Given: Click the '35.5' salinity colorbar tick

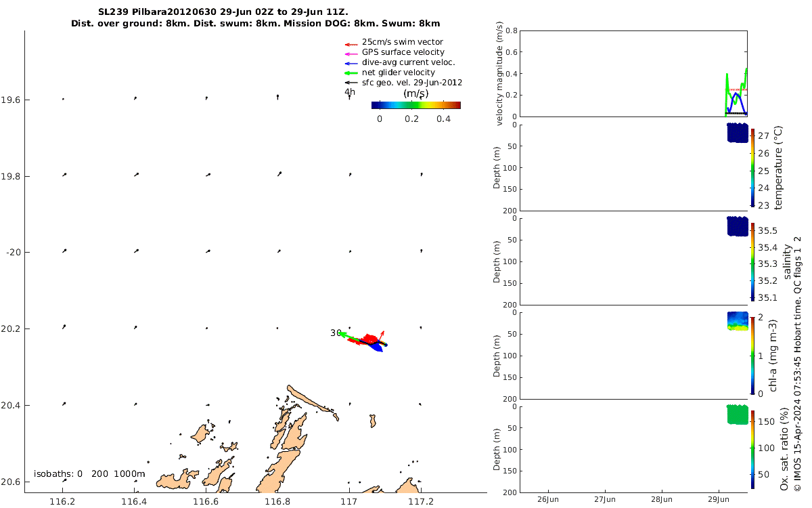Looking at the screenshot, I should click(x=767, y=231).
